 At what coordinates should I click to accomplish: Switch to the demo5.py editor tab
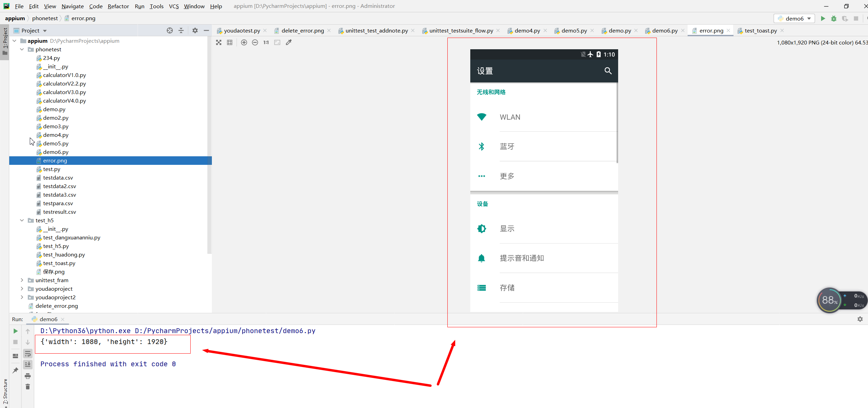(574, 30)
